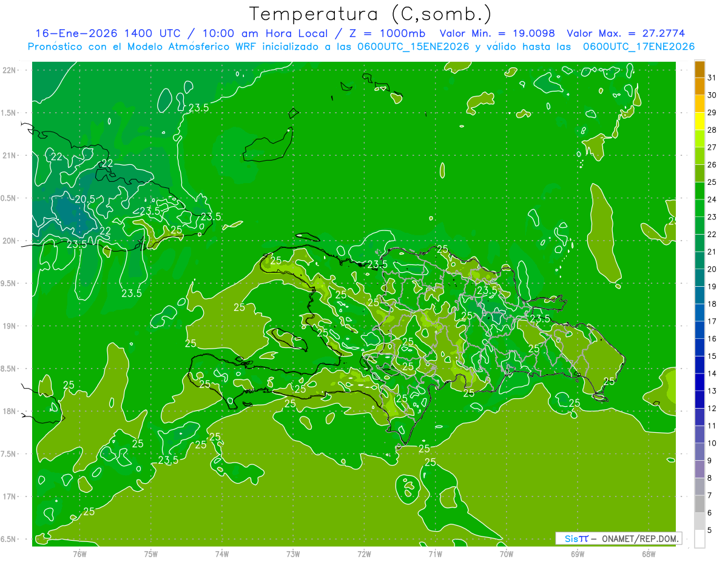Click the '70W' longitude axis label
This screenshot has height=562, width=728.
point(506,554)
